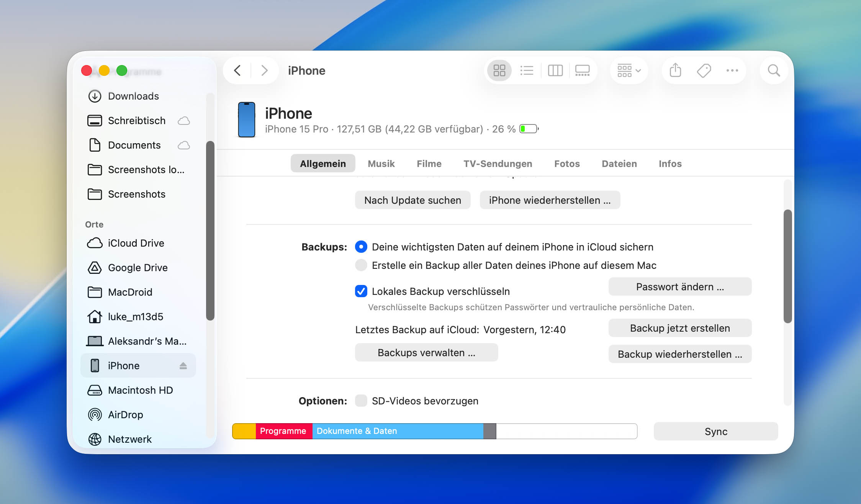Click the AirDrop icon in sidebar
The width and height of the screenshot is (861, 504).
95,415
